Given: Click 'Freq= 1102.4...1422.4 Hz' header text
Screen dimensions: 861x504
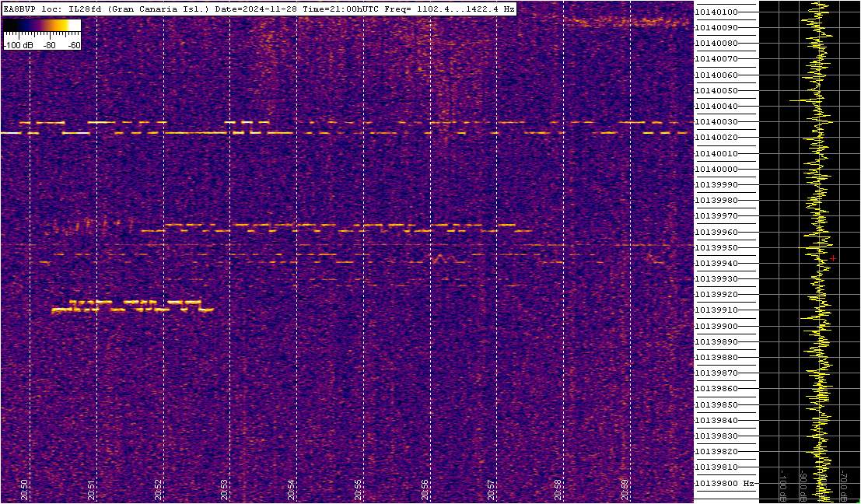Looking at the screenshot, I should pos(448,9).
